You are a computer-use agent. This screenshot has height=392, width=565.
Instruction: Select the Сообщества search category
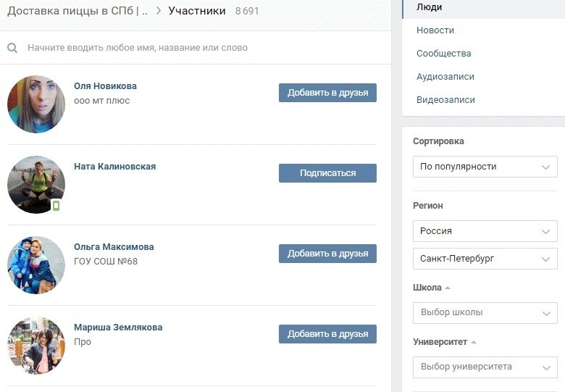tap(443, 54)
